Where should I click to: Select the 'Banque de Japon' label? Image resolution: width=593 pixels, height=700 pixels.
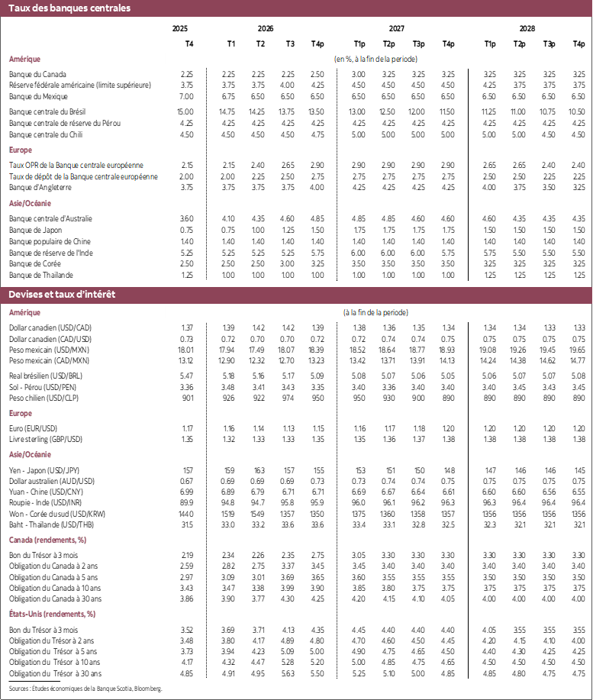35,230
